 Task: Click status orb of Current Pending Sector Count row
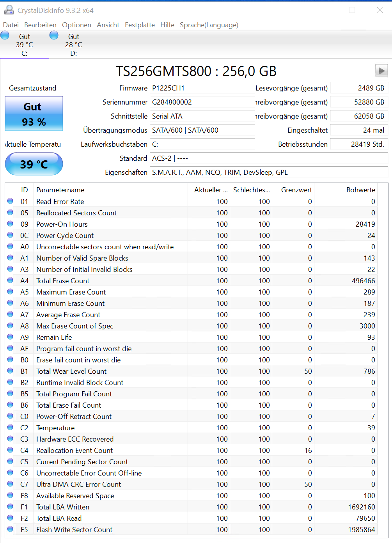click(x=10, y=461)
